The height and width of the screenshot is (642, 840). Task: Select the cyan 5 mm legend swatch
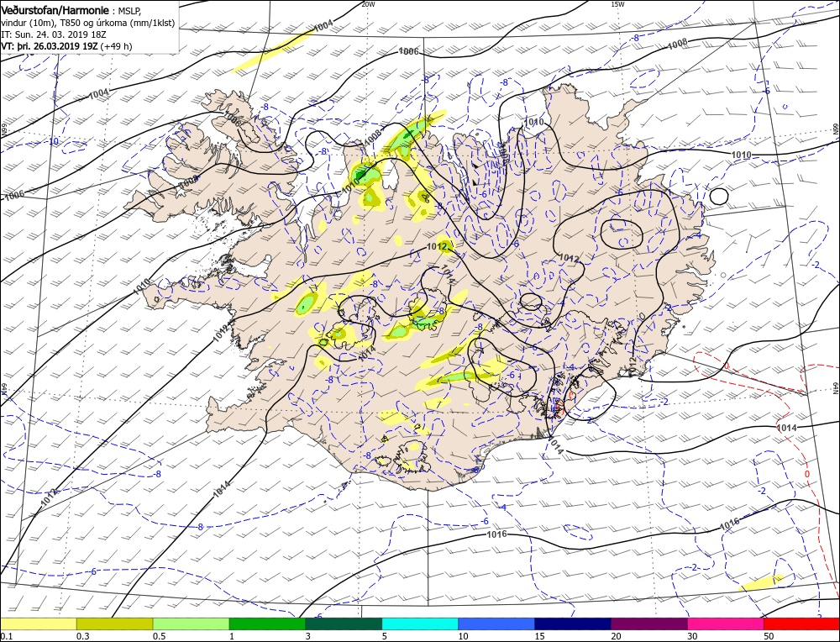(420, 624)
